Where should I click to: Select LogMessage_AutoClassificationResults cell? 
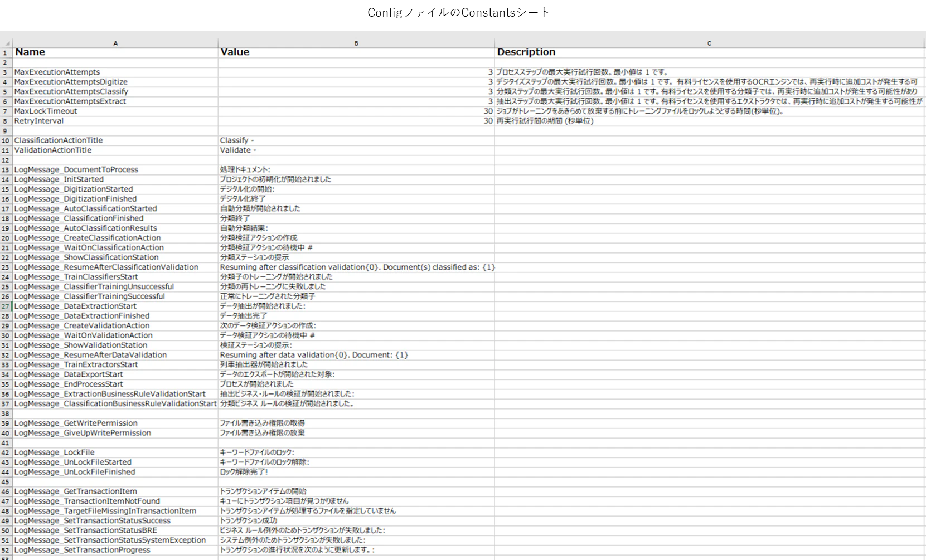coord(115,228)
